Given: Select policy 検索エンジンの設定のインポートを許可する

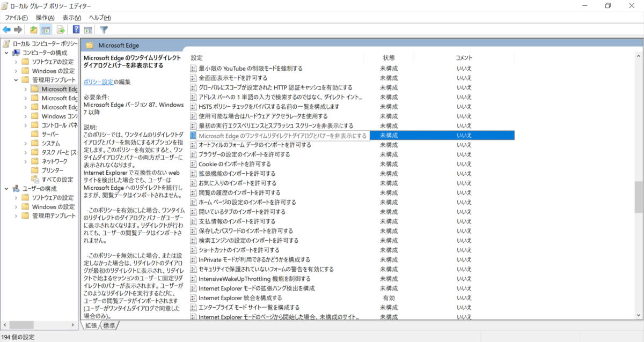Looking at the screenshot, I should (x=248, y=241).
